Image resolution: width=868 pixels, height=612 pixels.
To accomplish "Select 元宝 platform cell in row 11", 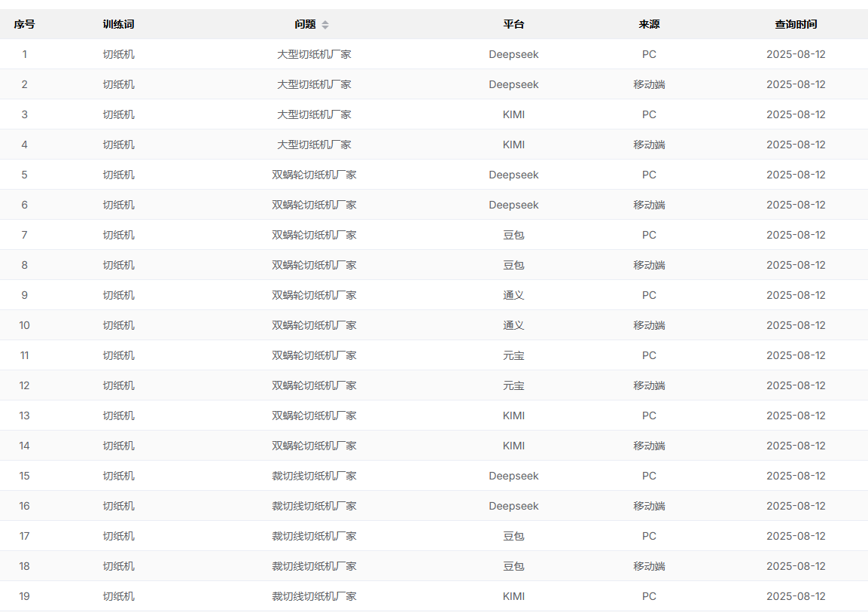I will [x=513, y=355].
